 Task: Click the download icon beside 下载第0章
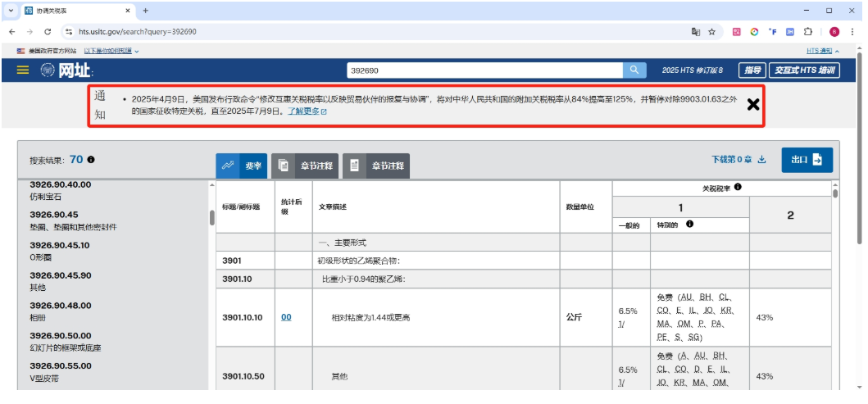pos(761,159)
